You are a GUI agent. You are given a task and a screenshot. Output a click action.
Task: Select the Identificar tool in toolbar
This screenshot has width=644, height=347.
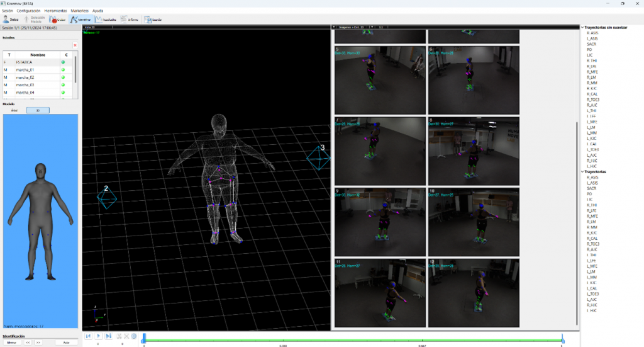click(x=80, y=20)
